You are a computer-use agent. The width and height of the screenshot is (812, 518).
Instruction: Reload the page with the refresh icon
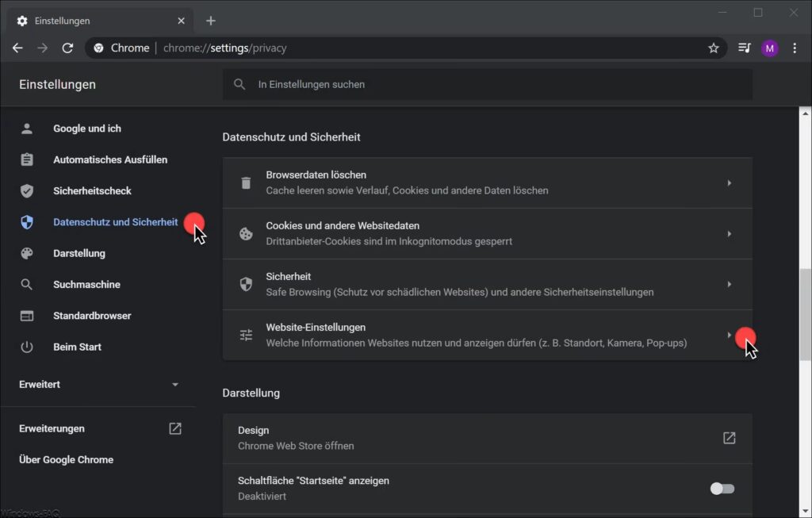(67, 48)
